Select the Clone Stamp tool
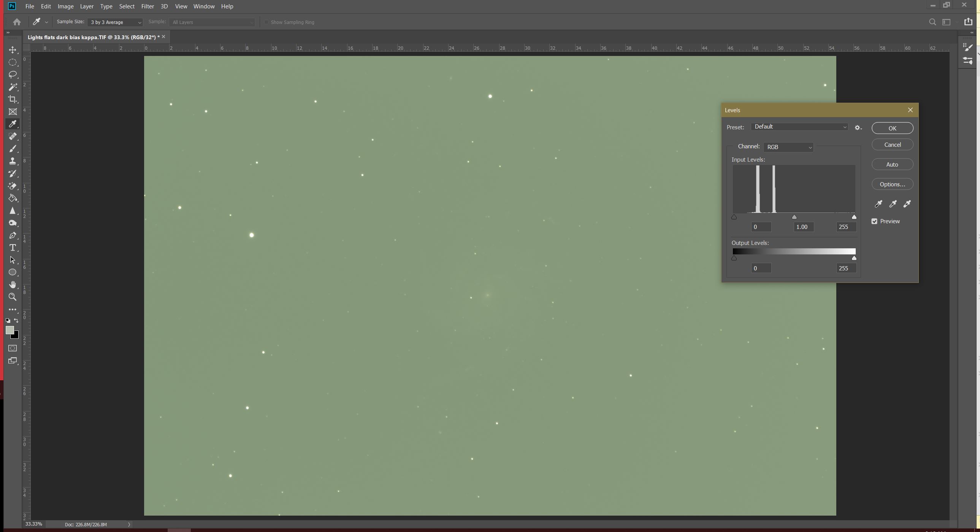980x532 pixels. [x=13, y=161]
